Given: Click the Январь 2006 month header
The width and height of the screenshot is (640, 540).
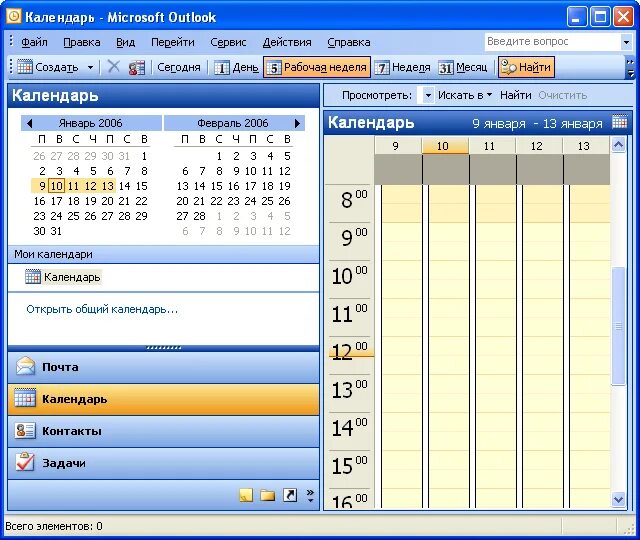Looking at the screenshot, I should point(90,123).
